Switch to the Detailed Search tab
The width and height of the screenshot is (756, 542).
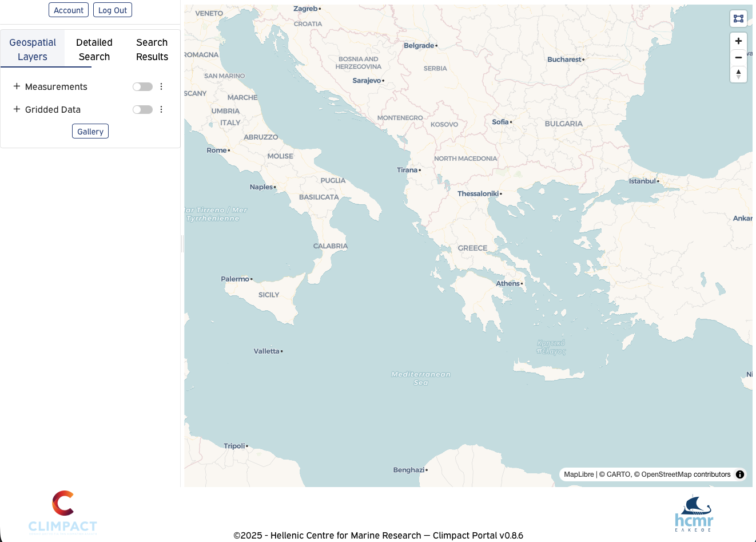(94, 49)
